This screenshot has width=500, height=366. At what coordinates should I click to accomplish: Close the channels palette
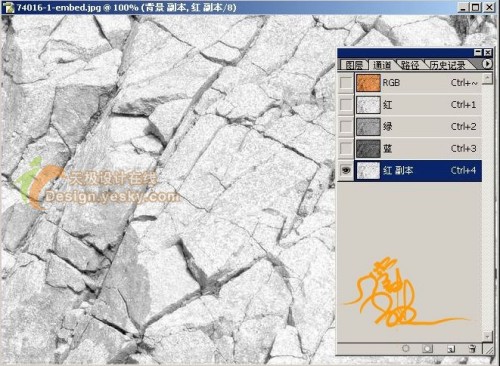coord(488,52)
